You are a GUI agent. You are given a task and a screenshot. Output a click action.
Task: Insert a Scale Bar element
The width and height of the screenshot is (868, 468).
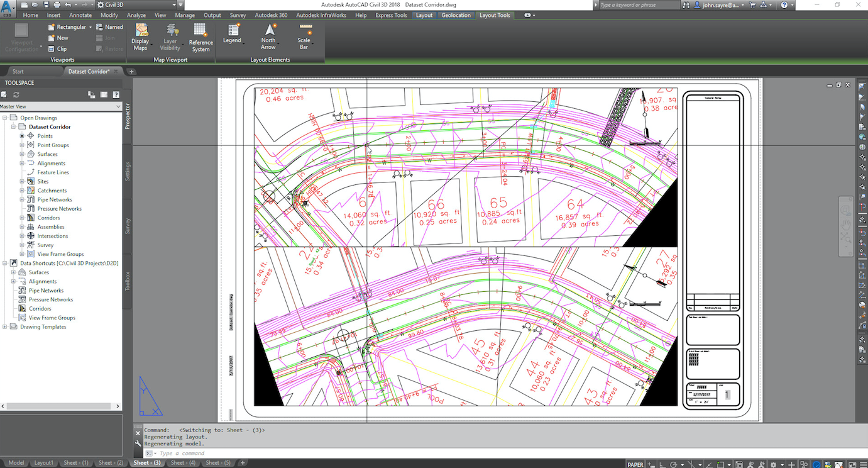click(304, 35)
